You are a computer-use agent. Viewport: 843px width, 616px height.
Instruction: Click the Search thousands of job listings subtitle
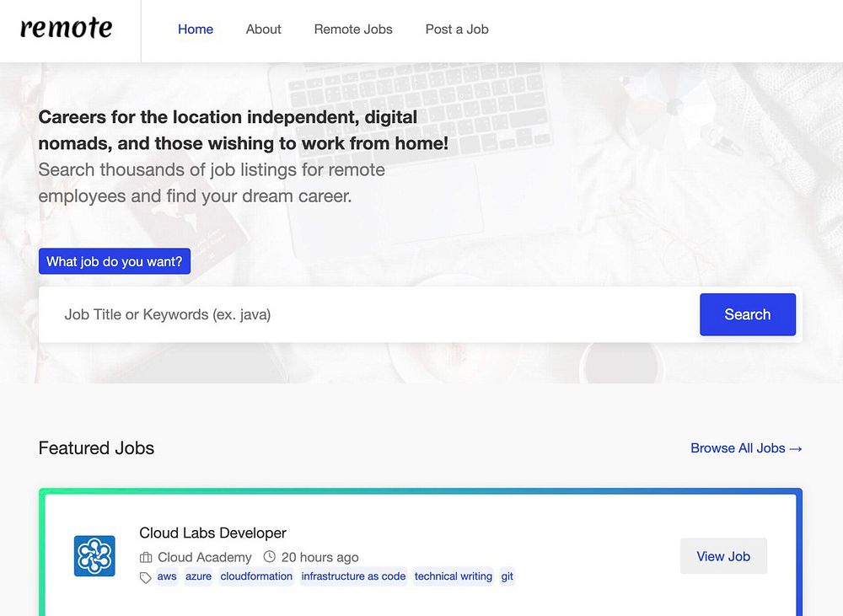[212, 183]
